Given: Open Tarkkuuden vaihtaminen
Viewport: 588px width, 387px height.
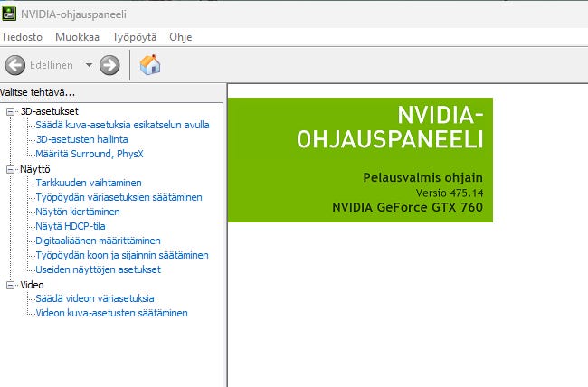Looking at the screenshot, I should (x=89, y=183).
